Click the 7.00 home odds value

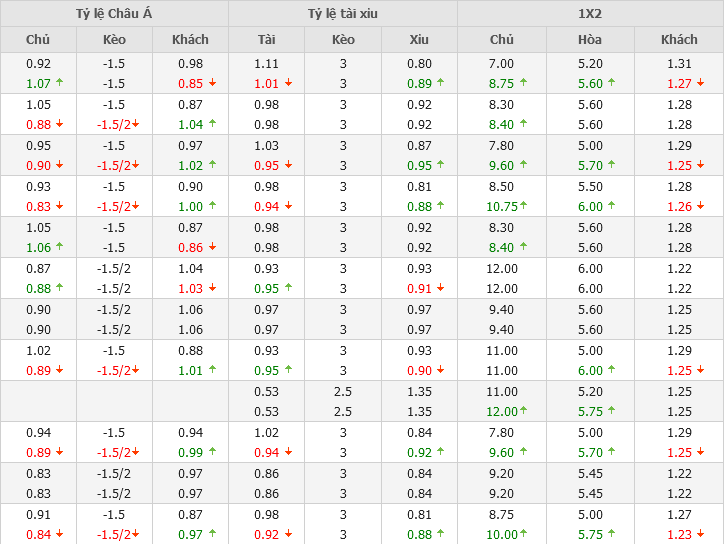[502, 63]
